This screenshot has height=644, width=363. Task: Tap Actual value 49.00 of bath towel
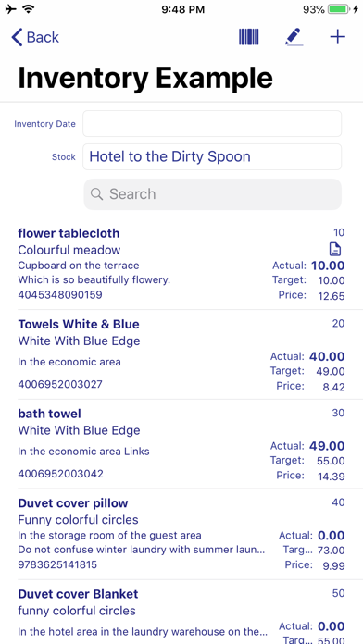(x=327, y=446)
